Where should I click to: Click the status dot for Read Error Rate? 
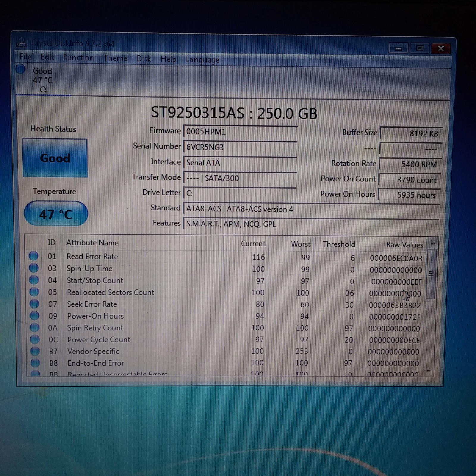coord(33,256)
